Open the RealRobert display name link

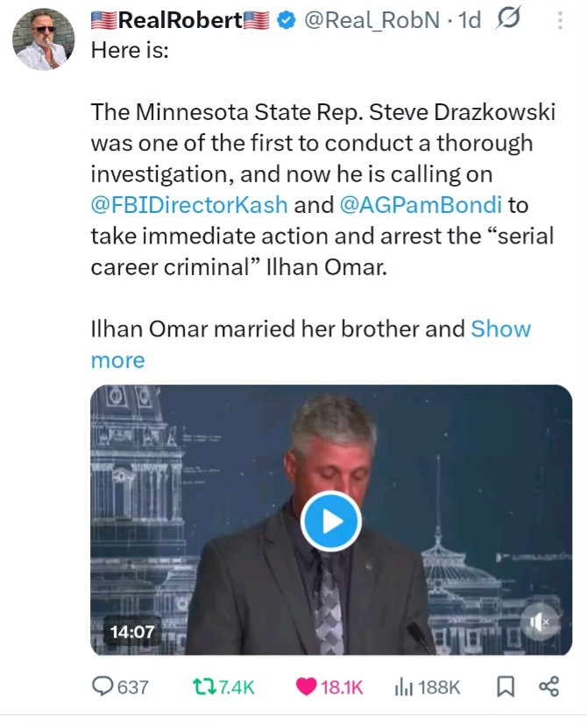180,20
